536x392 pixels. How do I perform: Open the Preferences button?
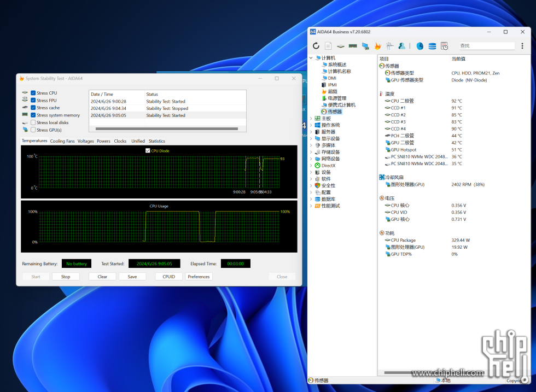pos(199,277)
